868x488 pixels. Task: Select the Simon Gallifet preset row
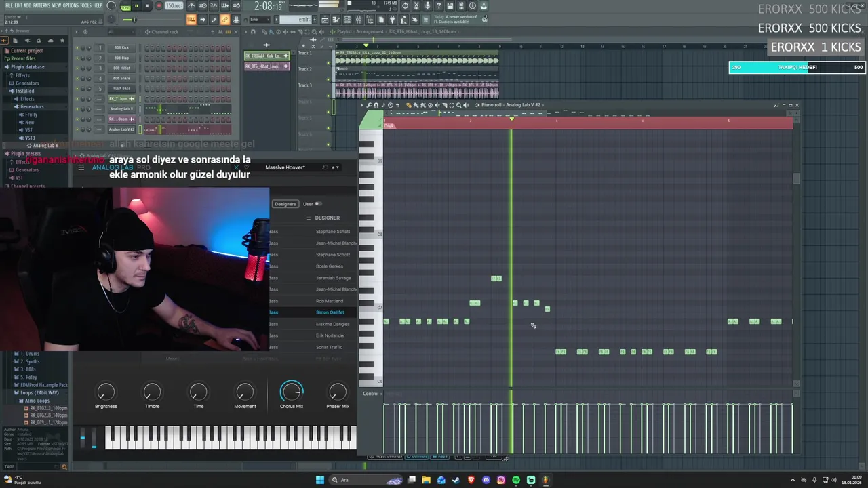tap(314, 312)
